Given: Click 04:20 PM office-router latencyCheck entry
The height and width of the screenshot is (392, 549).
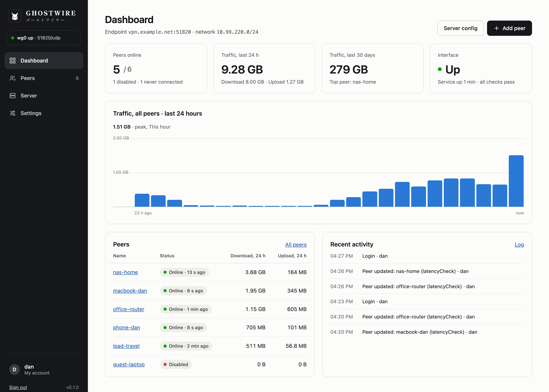Looking at the screenshot, I should 427,317.
